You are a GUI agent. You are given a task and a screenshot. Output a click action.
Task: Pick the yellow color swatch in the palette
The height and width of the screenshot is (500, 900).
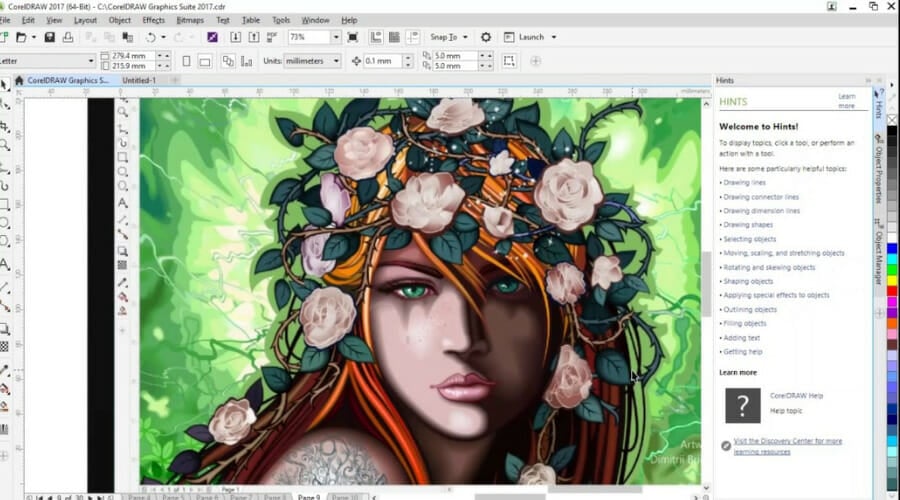pyautogui.click(x=892, y=281)
